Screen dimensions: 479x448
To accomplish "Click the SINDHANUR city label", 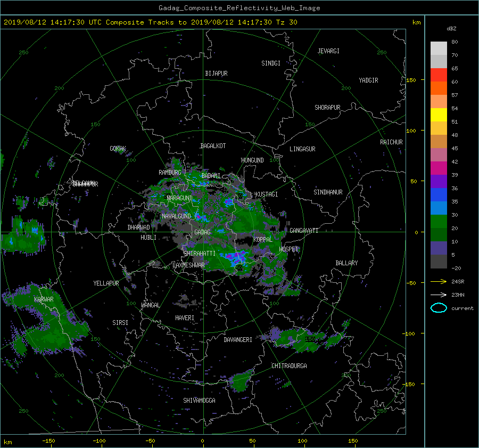I will pos(328,192).
